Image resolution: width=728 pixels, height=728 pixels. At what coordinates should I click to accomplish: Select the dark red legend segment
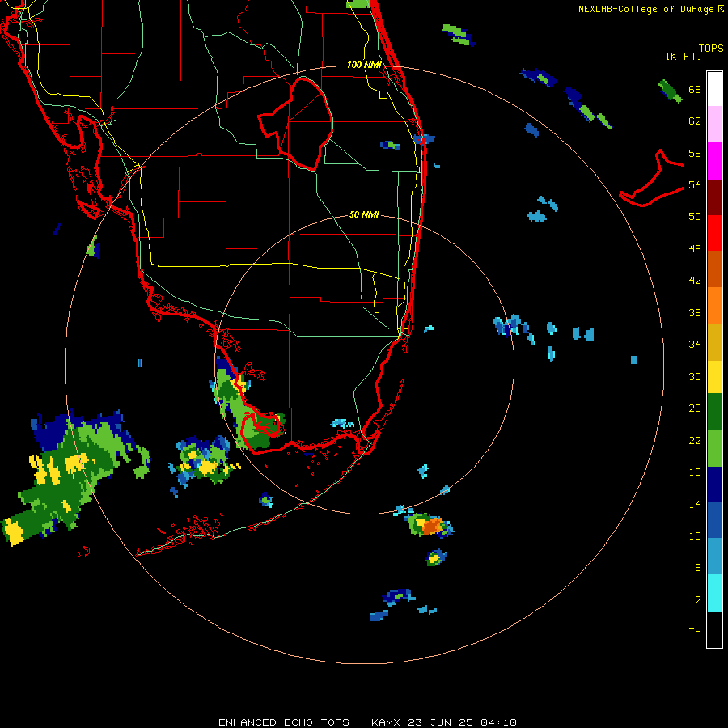714,197
